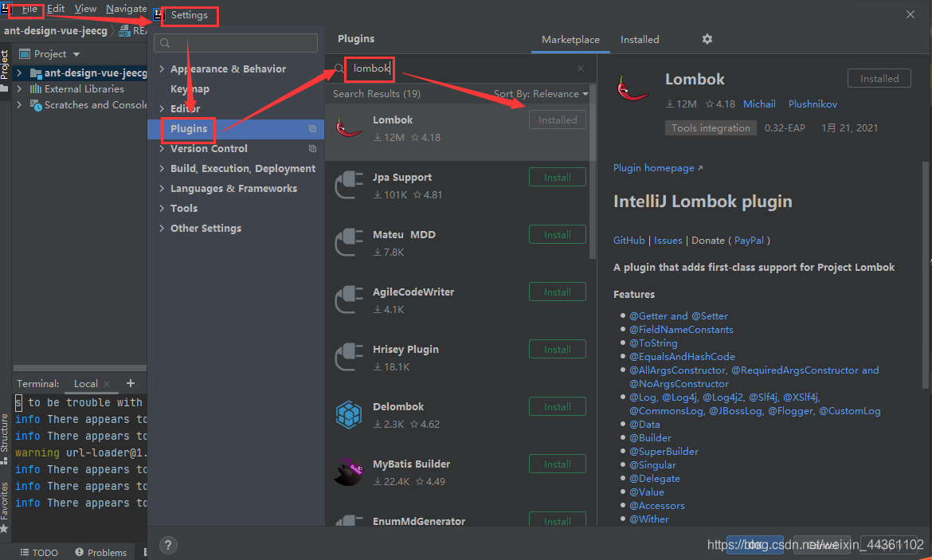932x560 pixels.
Task: Open the TODO tool window
Action: click(x=39, y=552)
